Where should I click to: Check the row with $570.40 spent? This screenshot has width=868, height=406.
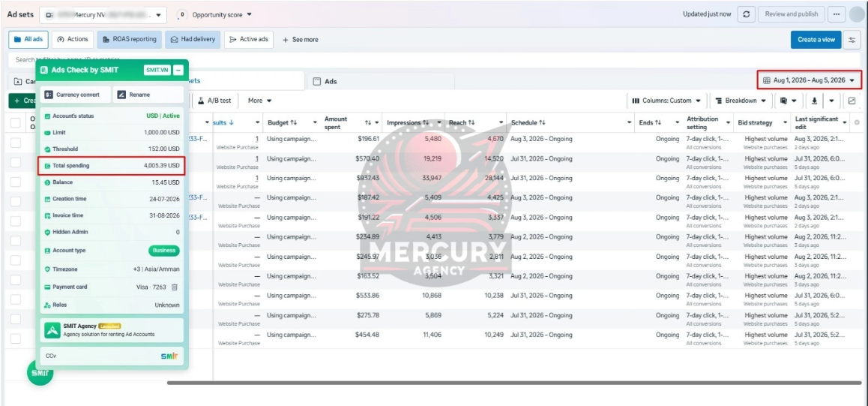coord(15,162)
